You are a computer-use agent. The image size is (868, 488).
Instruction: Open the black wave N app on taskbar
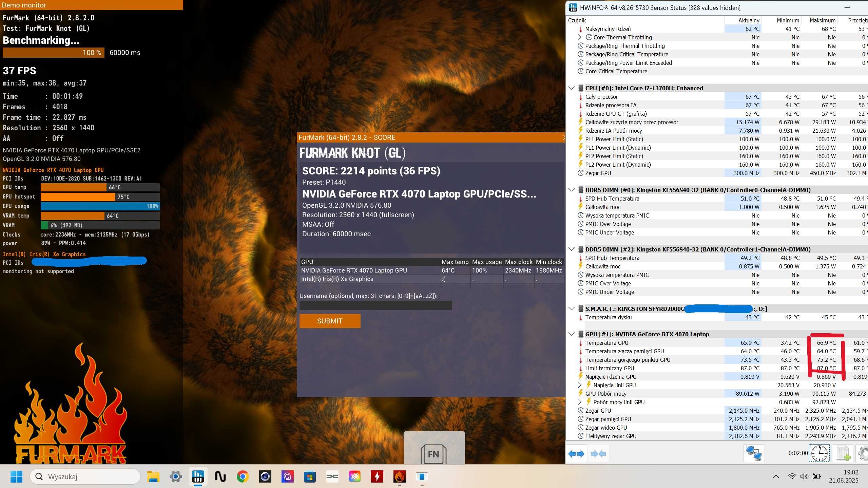click(220, 476)
